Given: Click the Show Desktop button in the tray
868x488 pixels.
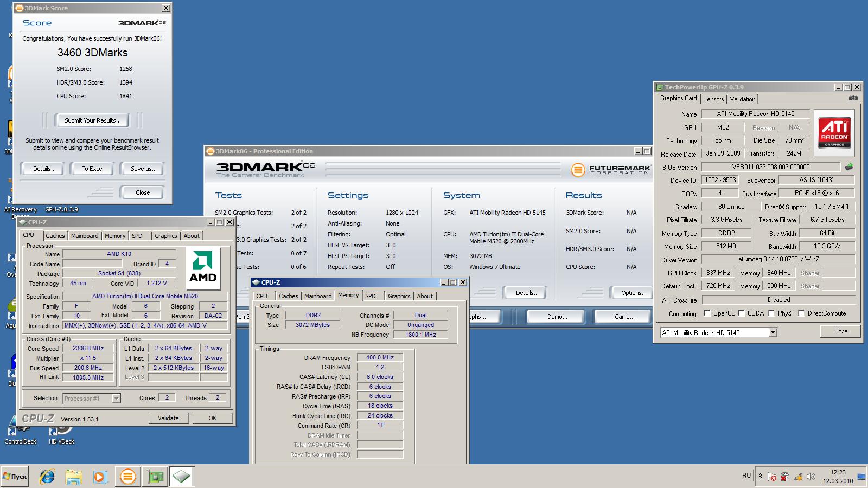Looking at the screenshot, I should pos(861,477).
